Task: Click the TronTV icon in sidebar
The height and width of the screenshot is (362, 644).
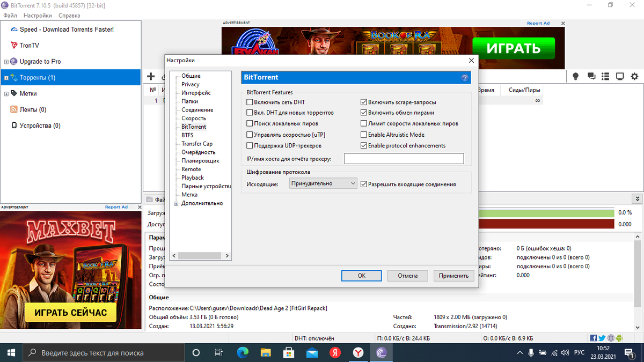Action: [x=14, y=46]
